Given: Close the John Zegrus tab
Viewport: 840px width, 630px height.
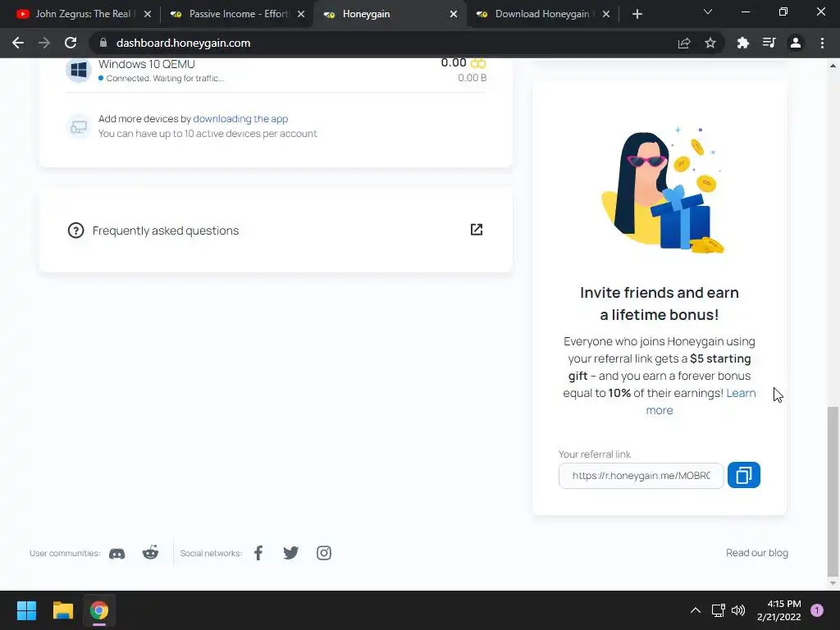Looking at the screenshot, I should (x=148, y=14).
